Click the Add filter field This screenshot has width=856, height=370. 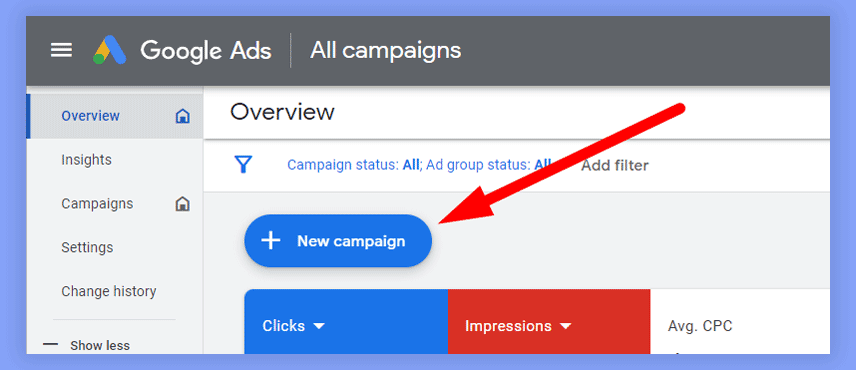(x=615, y=165)
